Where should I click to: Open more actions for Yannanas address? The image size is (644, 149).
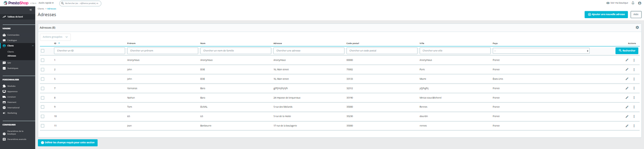[x=634, y=88]
